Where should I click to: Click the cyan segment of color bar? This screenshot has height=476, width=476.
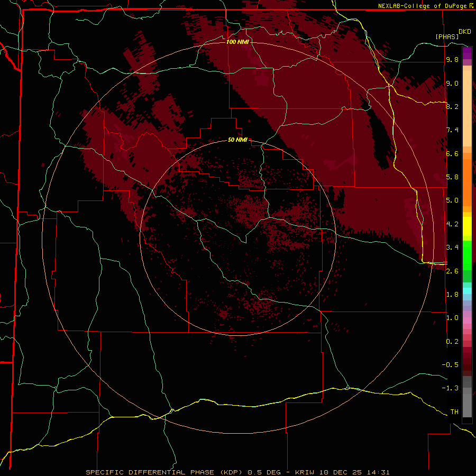pos(467,291)
